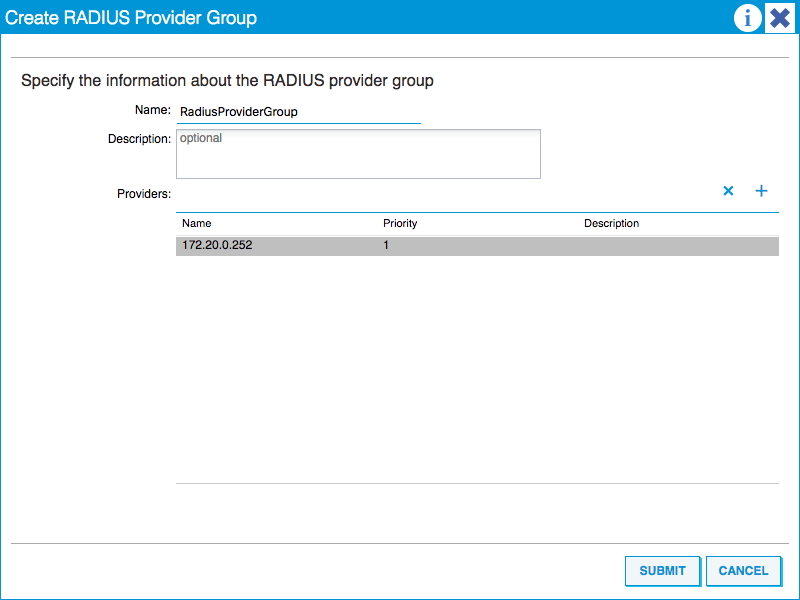The height and width of the screenshot is (600, 800).
Task: Submit the RADIUS provider group
Action: (662, 571)
